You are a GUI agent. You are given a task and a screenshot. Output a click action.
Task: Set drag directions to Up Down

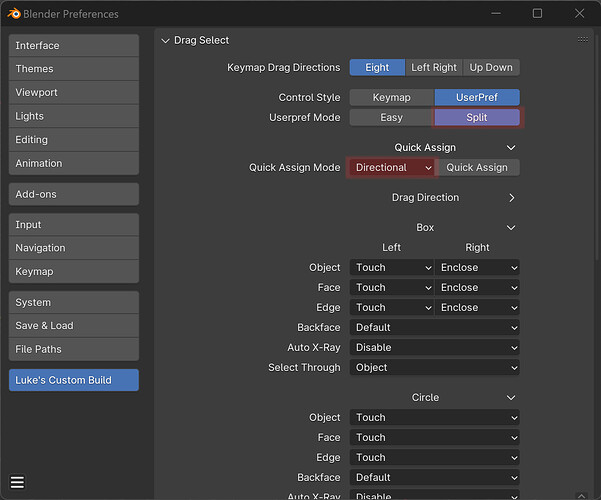(491, 67)
